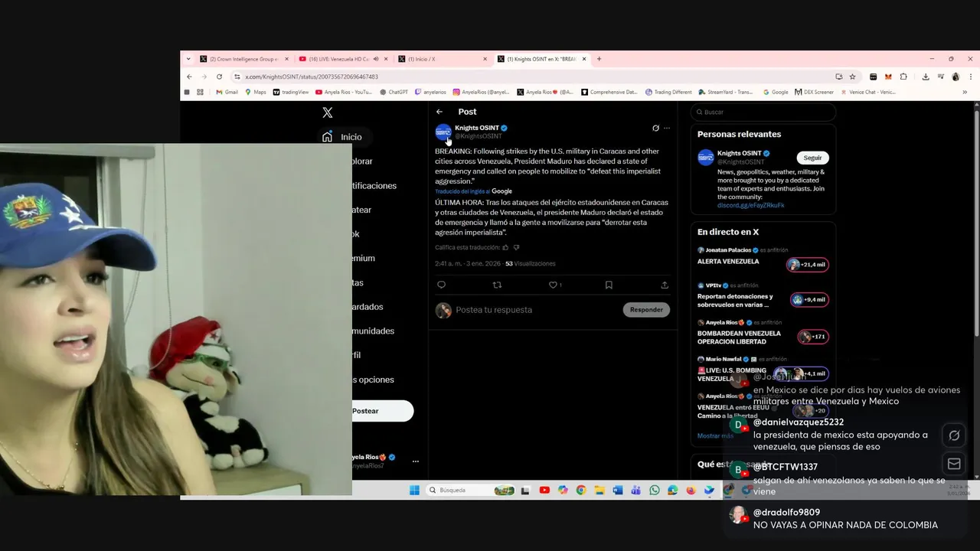Bookmark this page with the star icon
980x551 pixels.
pyautogui.click(x=852, y=77)
